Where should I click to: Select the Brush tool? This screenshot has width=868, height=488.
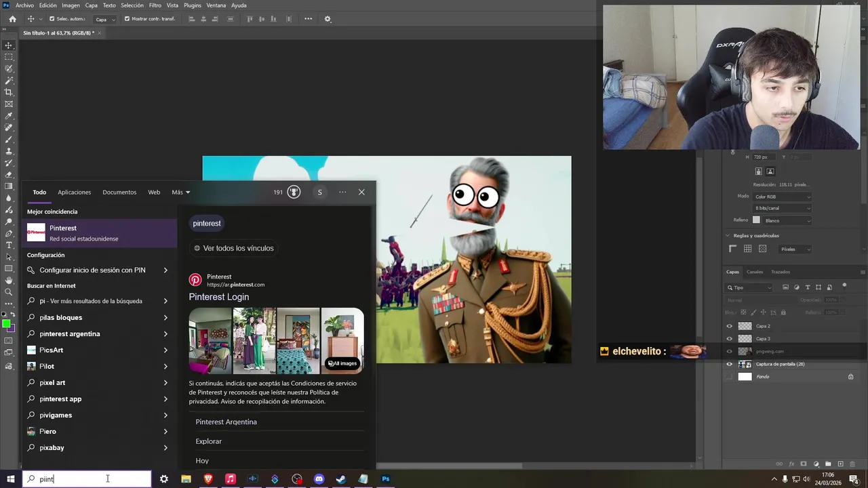[x=9, y=139]
